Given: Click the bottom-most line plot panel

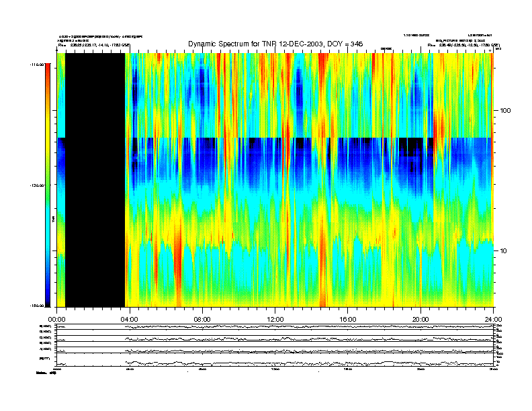Looking at the screenshot, I should point(275,359).
